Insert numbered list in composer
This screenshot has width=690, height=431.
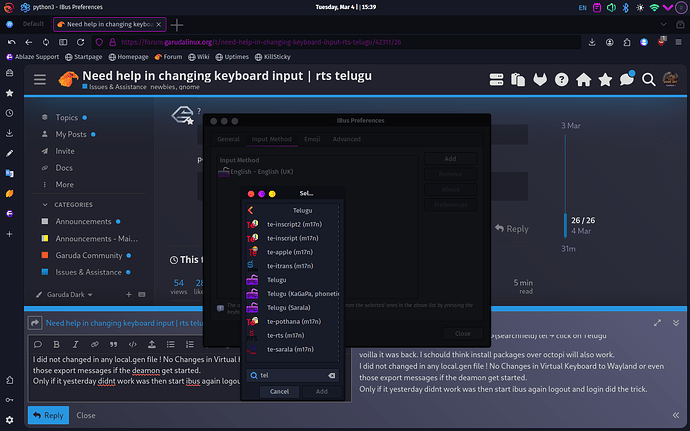pyautogui.click(x=190, y=344)
